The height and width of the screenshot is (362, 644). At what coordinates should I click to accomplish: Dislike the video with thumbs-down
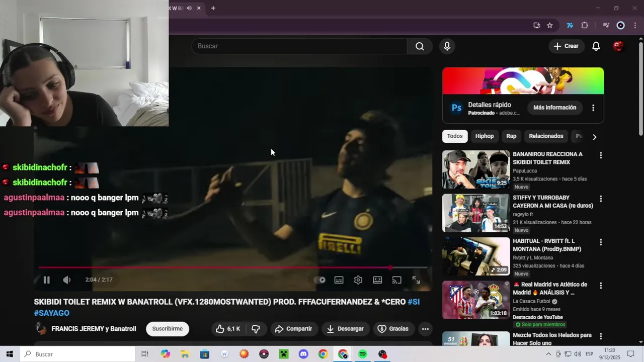[256, 329]
